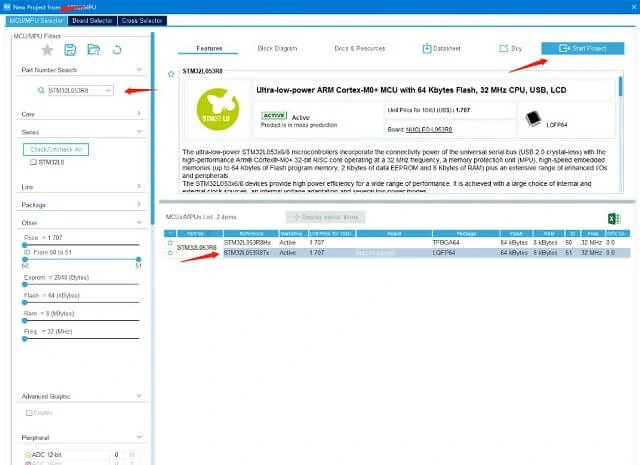Image resolution: width=640 pixels, height=465 pixels.
Task: Collapse the Advanced Graphic section
Action: point(139,396)
